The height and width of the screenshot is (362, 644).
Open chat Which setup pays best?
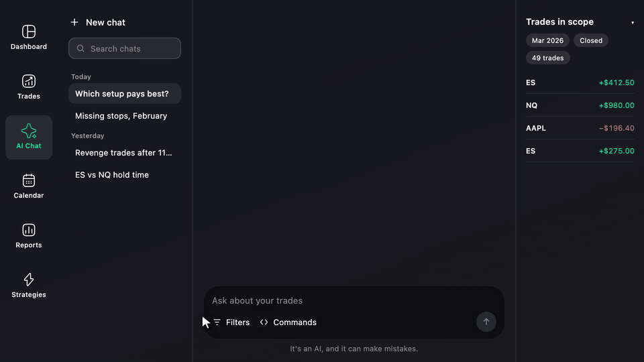click(x=125, y=94)
